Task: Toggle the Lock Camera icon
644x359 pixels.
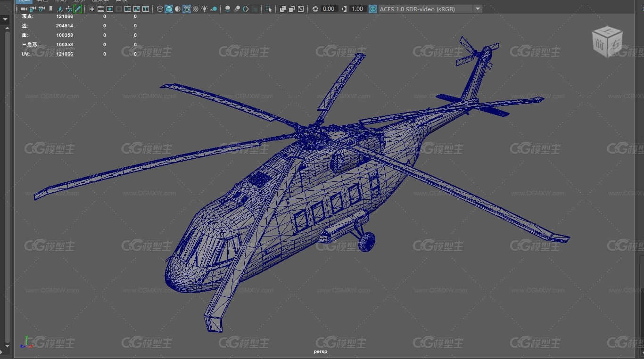Action: point(33,9)
